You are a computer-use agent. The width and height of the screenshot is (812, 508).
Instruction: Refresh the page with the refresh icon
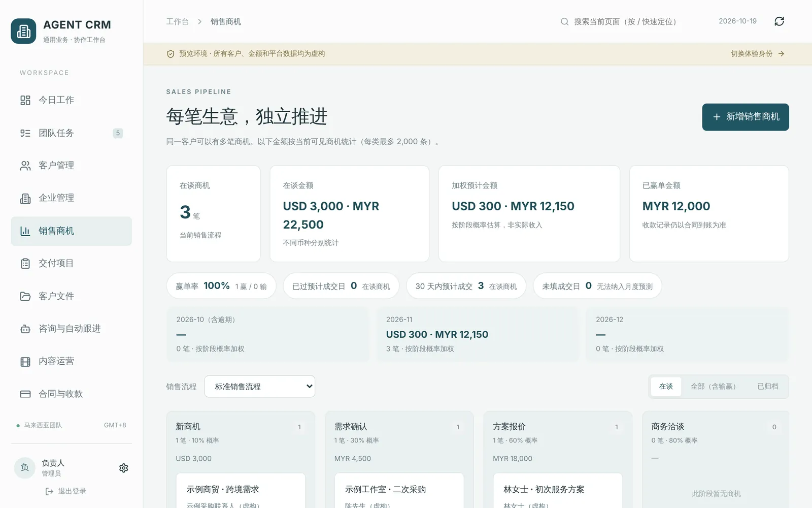(780, 21)
